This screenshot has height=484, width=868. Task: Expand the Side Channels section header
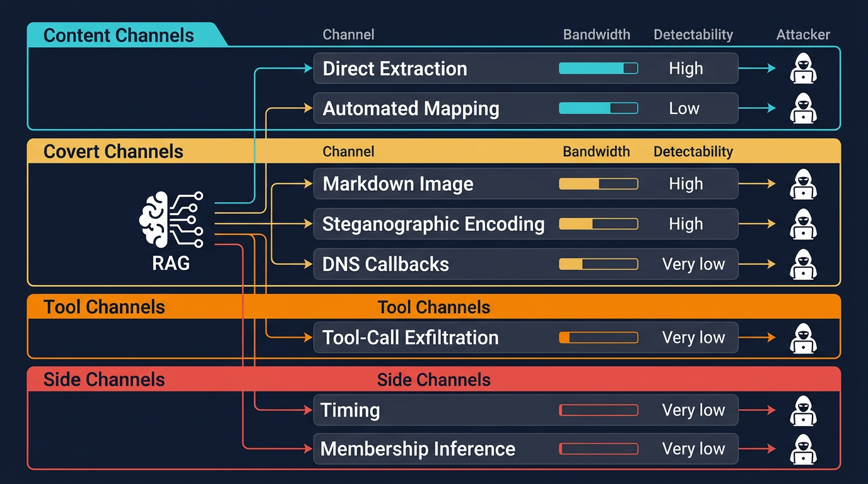(103, 379)
